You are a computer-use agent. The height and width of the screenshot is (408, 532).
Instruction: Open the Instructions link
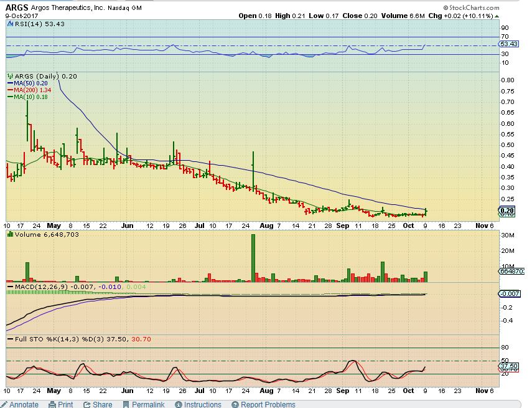click(x=202, y=404)
